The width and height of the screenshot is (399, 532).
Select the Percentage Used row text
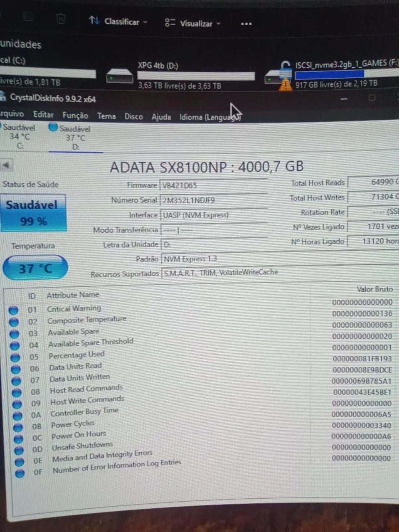tap(76, 355)
